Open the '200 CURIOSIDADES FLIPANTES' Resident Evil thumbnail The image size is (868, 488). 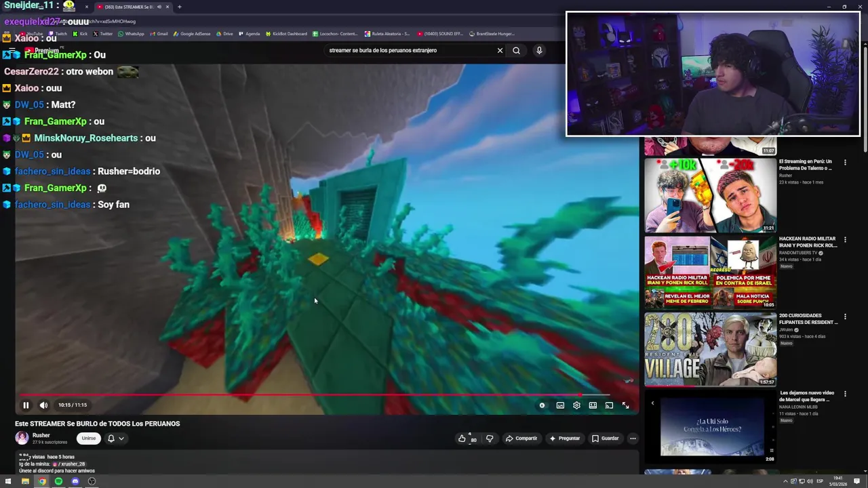point(710,349)
